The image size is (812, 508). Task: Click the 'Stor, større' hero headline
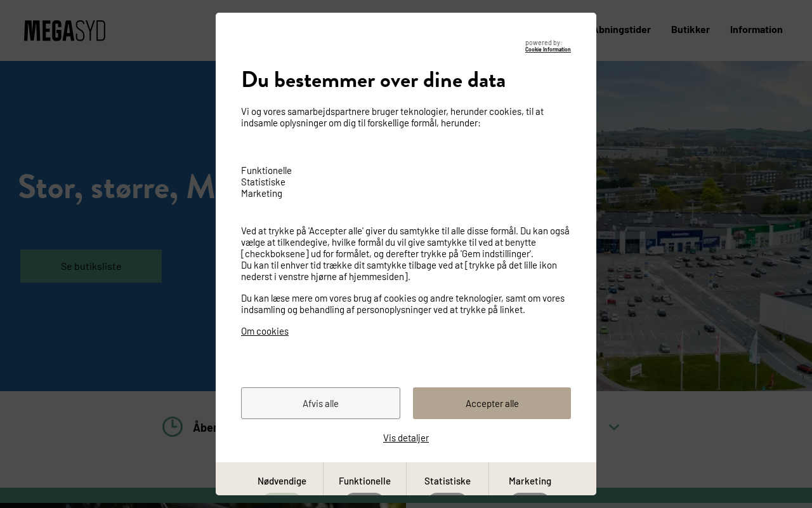(117, 187)
